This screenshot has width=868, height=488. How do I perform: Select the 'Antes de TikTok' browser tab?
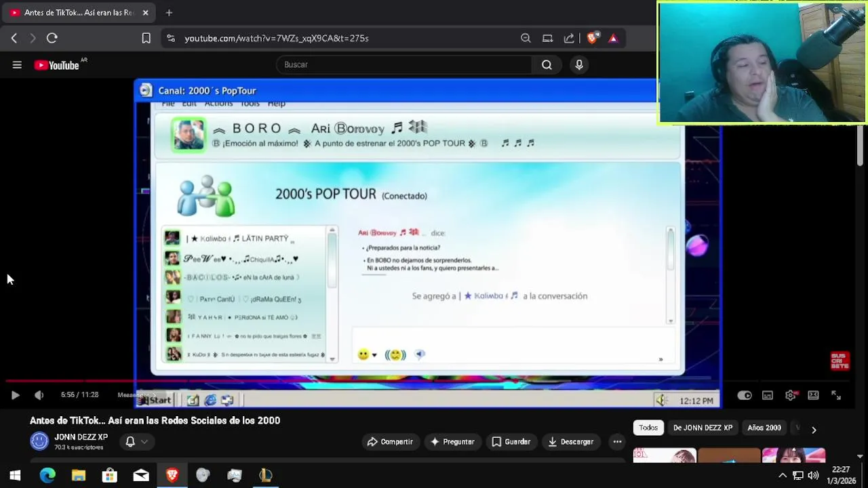tap(79, 12)
